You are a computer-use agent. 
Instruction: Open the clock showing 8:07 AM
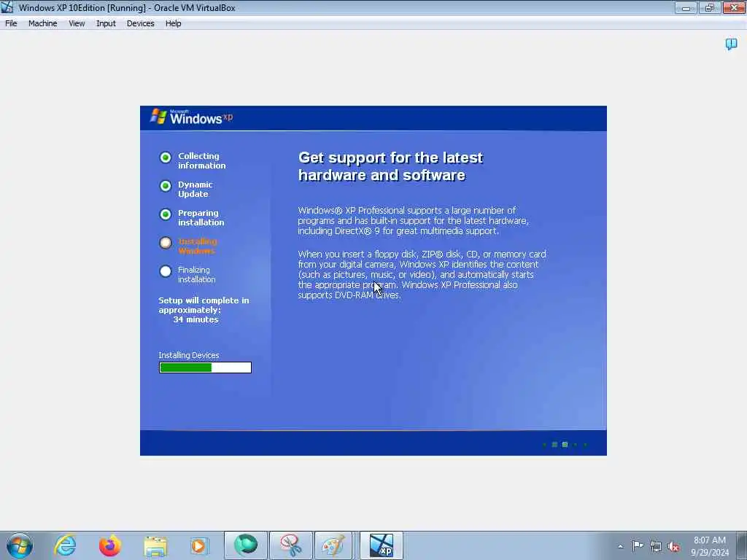[x=709, y=546]
